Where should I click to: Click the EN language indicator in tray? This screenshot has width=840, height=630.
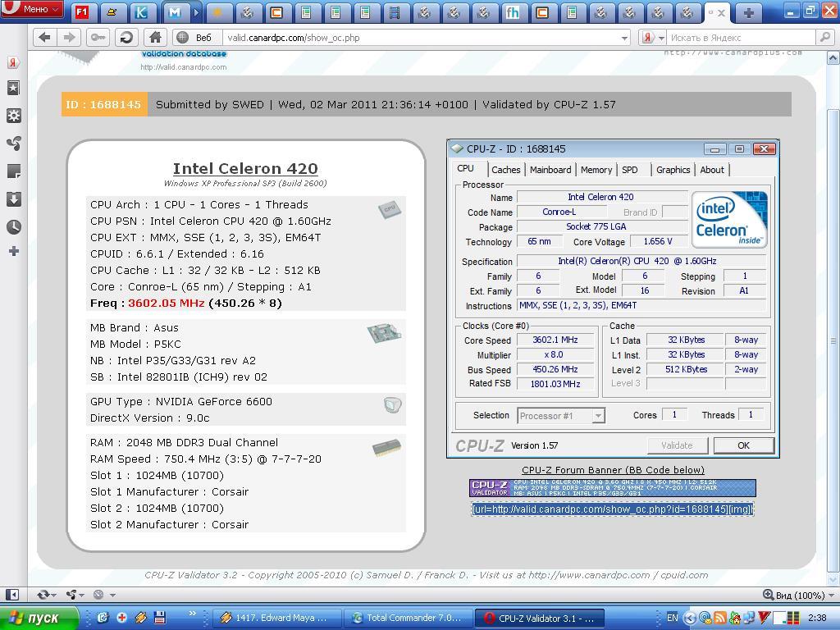pos(673,618)
